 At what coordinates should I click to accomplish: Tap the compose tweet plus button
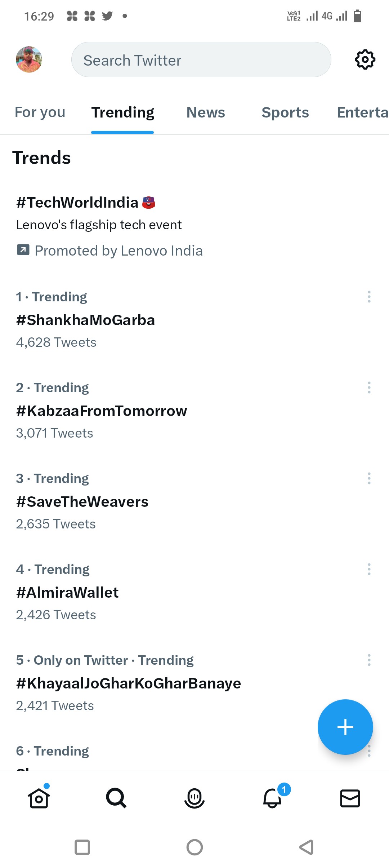coord(345,727)
